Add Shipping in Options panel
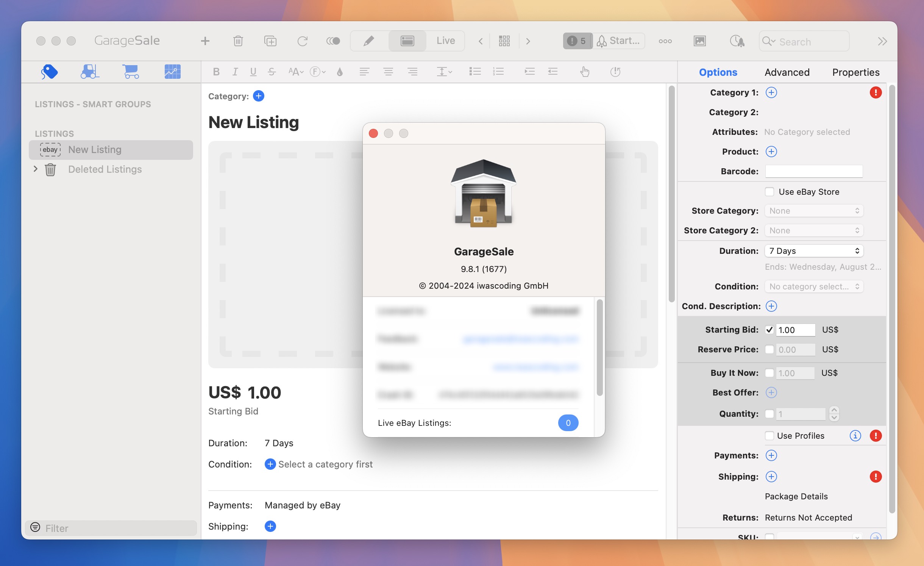This screenshot has height=566, width=924. (771, 477)
